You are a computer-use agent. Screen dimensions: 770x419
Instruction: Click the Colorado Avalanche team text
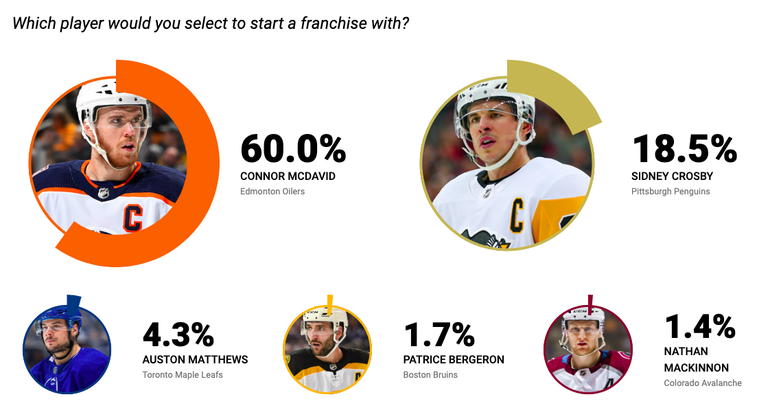pos(703,383)
